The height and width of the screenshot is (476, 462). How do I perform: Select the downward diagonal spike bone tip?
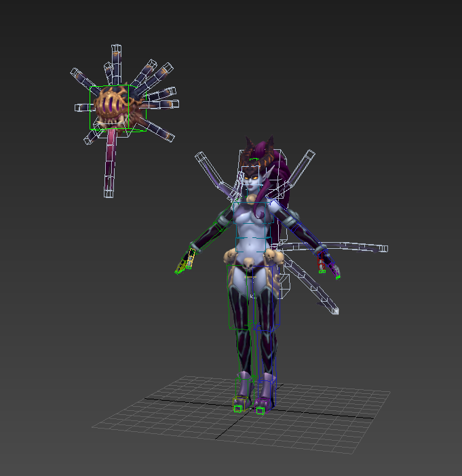[334, 311]
